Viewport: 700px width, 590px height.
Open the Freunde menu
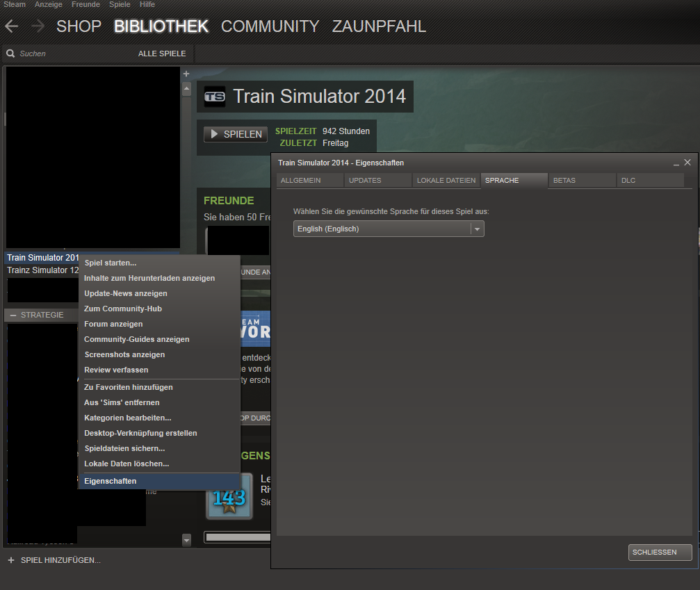86,4
